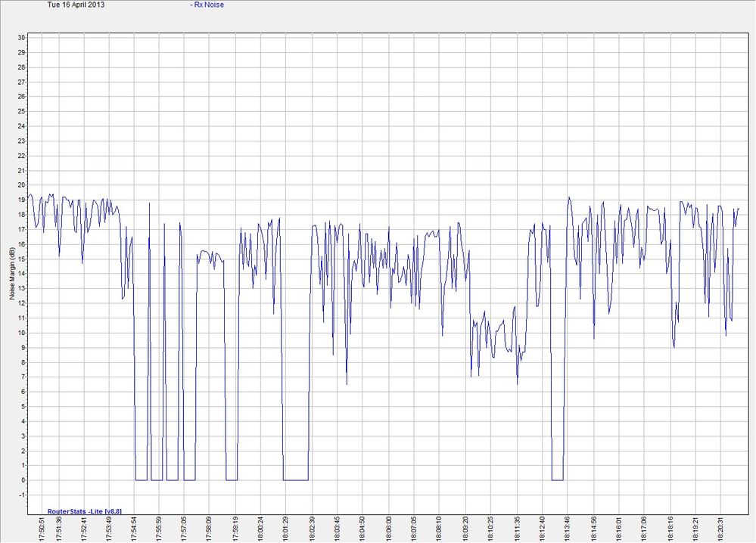
Task: Select the 18:02:39 time axis label
Action: (x=312, y=529)
